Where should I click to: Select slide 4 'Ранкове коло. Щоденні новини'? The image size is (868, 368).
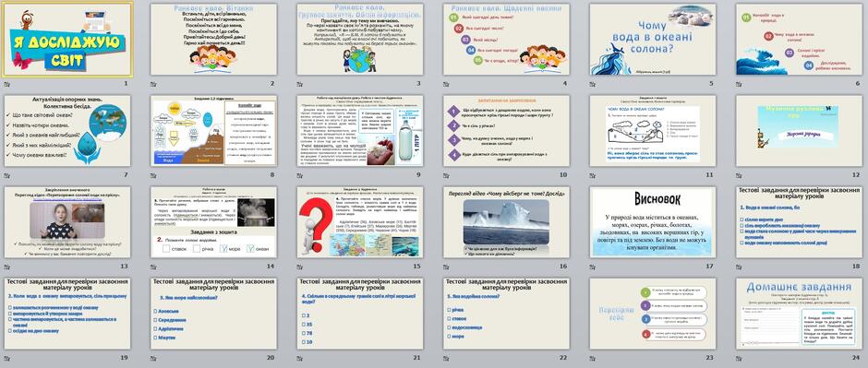click(507, 40)
